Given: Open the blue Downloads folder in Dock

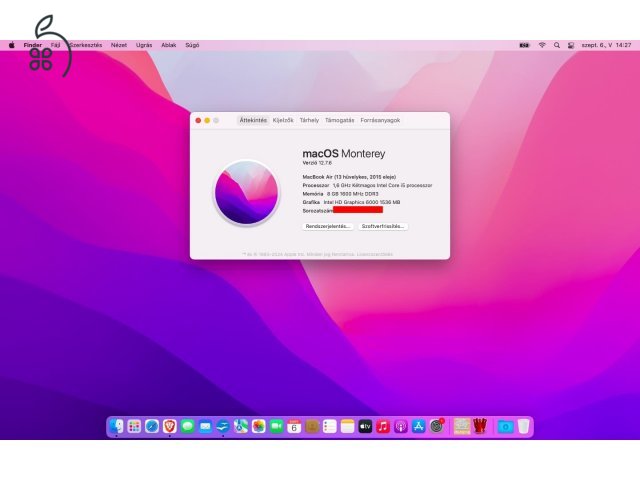Looking at the screenshot, I should [505, 427].
